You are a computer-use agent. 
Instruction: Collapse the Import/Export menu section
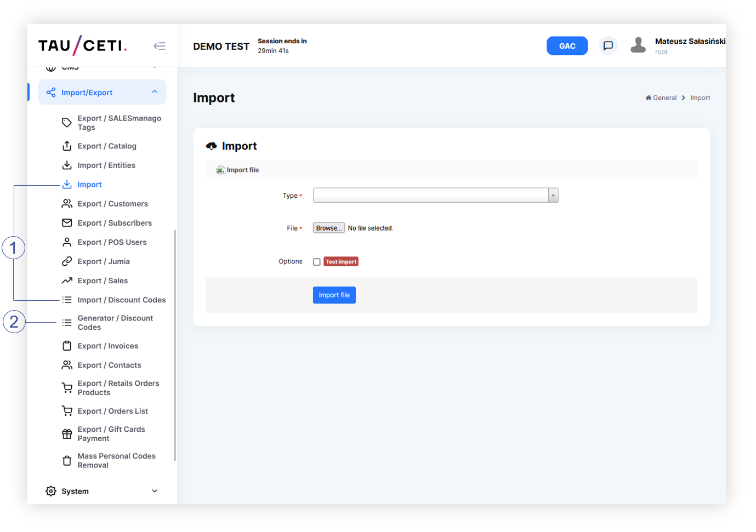point(155,92)
